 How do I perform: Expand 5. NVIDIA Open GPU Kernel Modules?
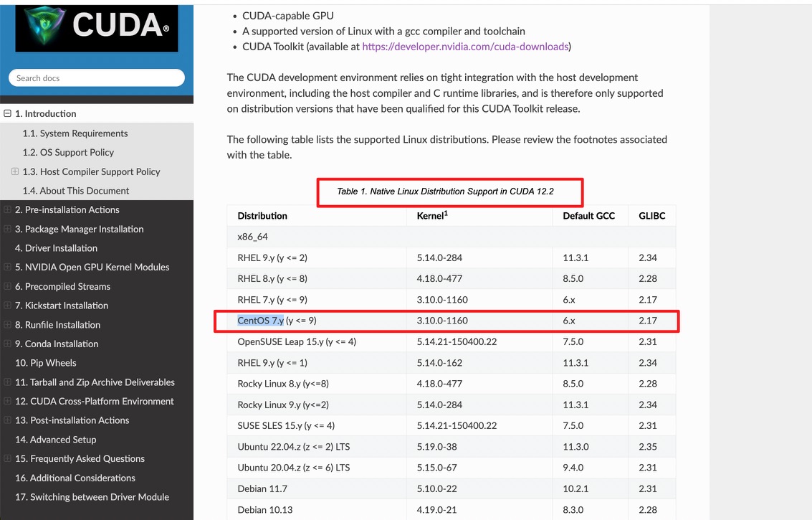coord(7,267)
